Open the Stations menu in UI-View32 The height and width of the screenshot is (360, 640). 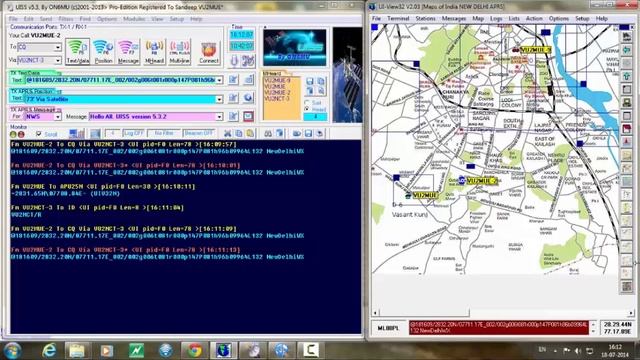(x=425, y=18)
